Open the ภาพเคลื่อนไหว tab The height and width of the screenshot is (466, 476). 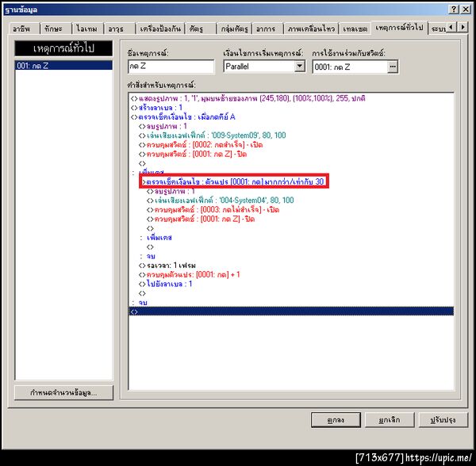click(x=311, y=29)
